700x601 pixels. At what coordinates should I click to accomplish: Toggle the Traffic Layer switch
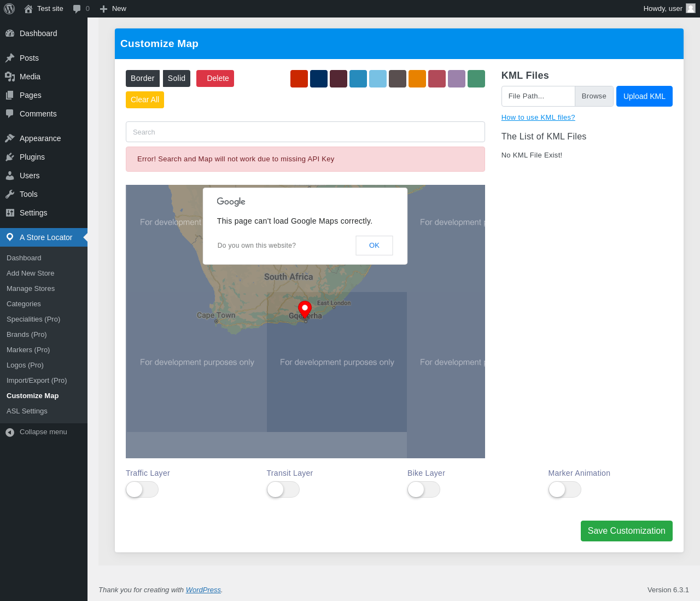(x=142, y=489)
